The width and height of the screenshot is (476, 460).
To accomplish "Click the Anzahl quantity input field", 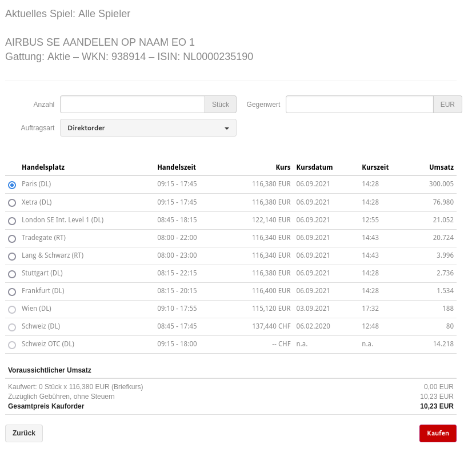I will click(x=133, y=105).
